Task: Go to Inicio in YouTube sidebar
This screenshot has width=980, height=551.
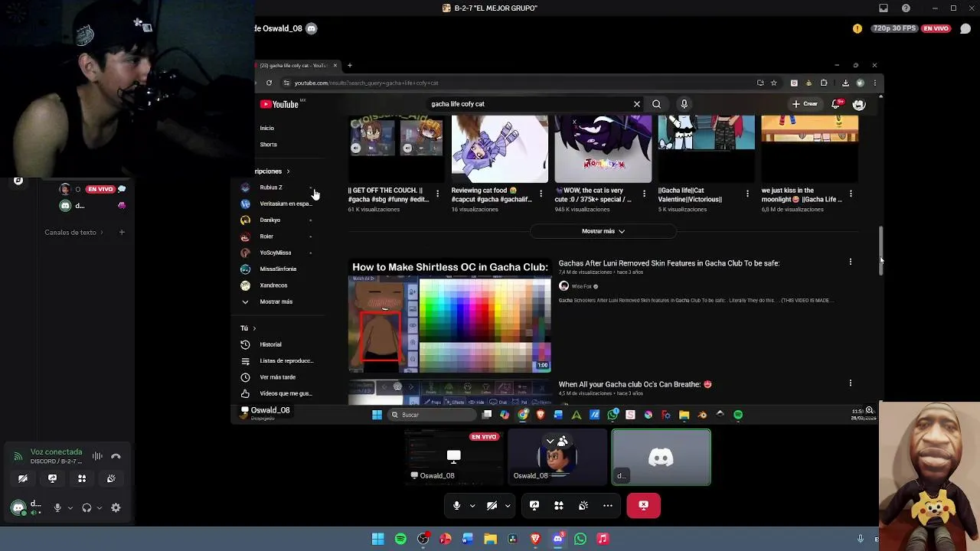Action: point(266,128)
